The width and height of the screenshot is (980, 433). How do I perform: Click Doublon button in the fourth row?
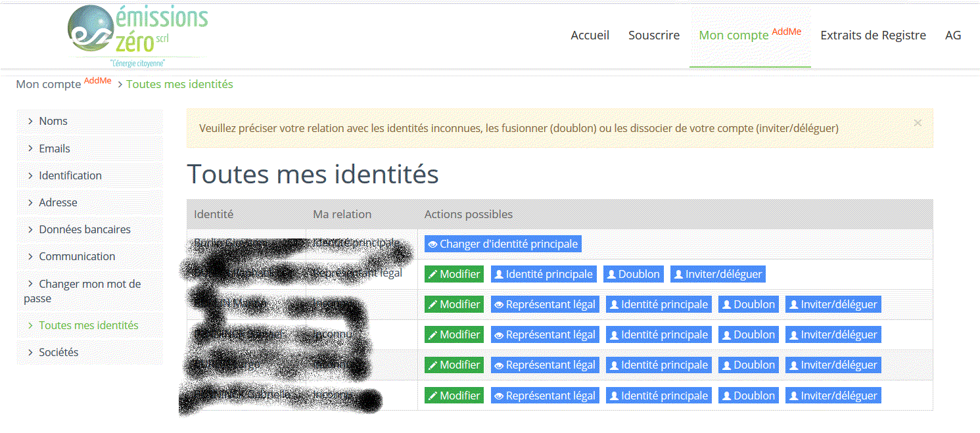[748, 334]
